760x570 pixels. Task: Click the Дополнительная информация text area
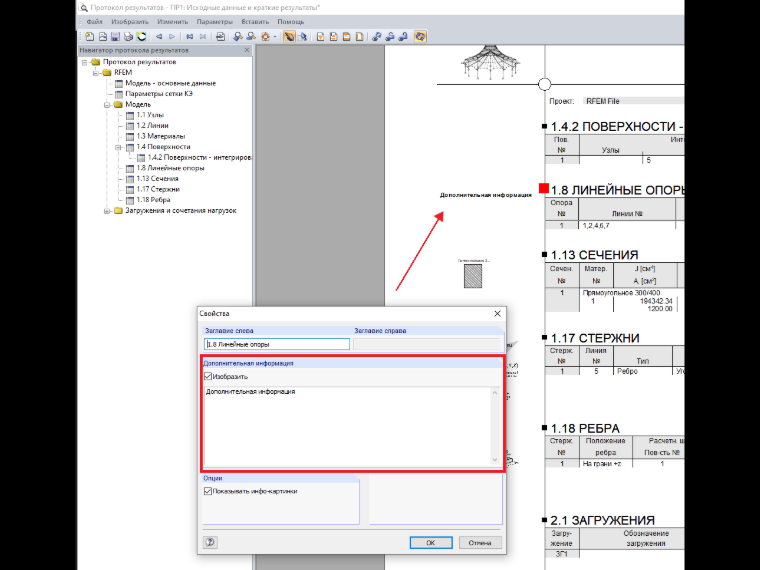tap(348, 426)
